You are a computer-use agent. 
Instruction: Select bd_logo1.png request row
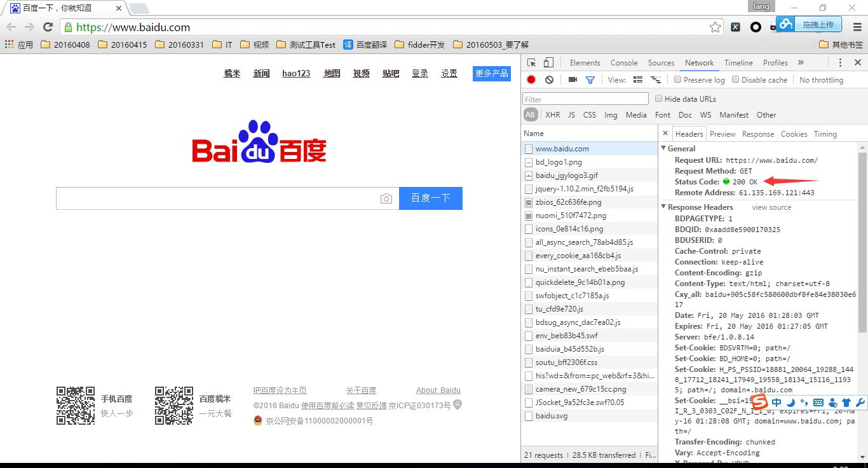click(x=589, y=162)
